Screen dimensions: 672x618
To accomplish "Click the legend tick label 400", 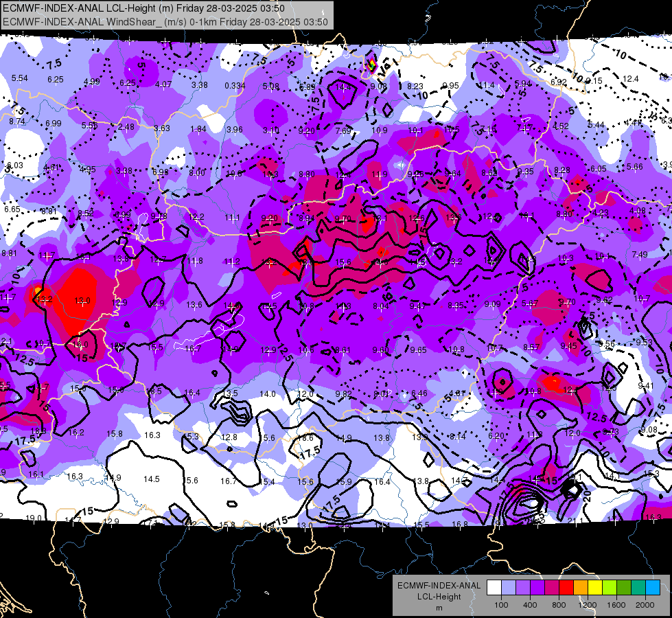I will coord(530,605).
